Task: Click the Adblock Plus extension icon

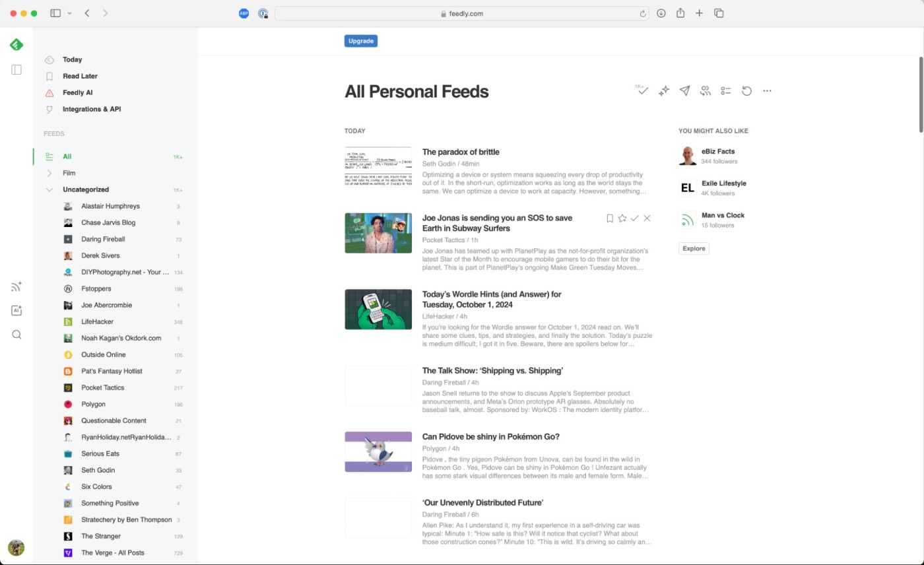Action: (244, 13)
